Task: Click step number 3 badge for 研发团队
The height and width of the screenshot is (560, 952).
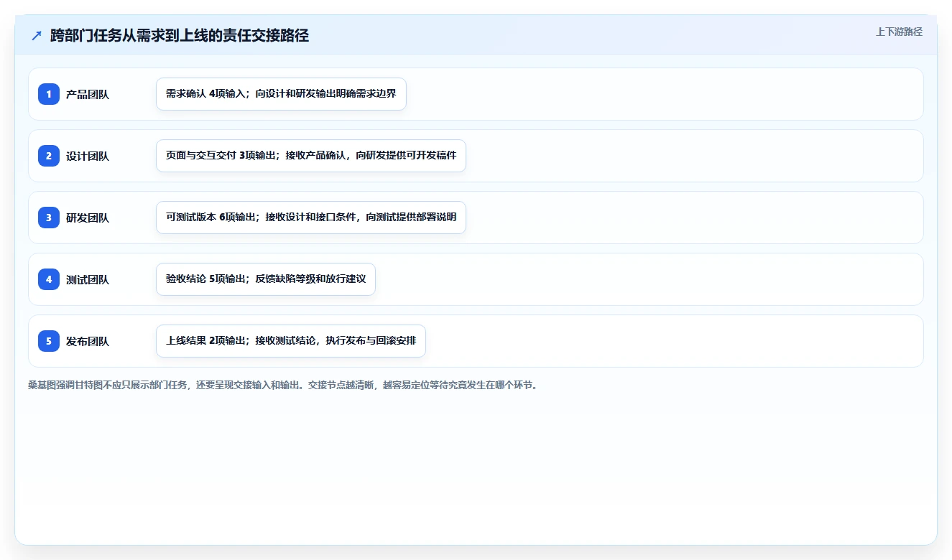Action: pyautogui.click(x=49, y=218)
